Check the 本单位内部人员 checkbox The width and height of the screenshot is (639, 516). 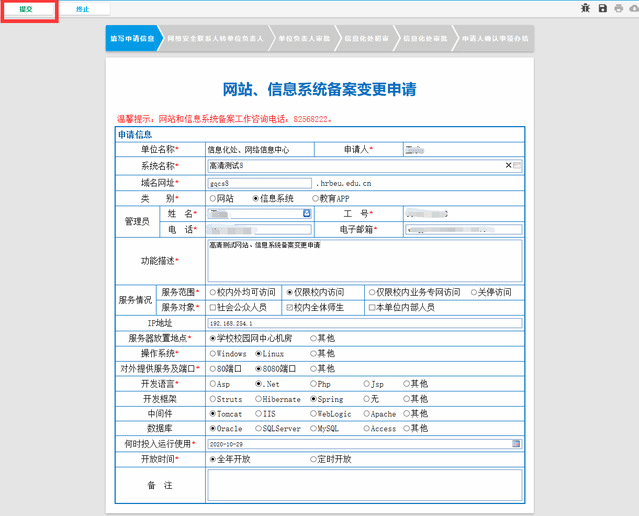[373, 308]
